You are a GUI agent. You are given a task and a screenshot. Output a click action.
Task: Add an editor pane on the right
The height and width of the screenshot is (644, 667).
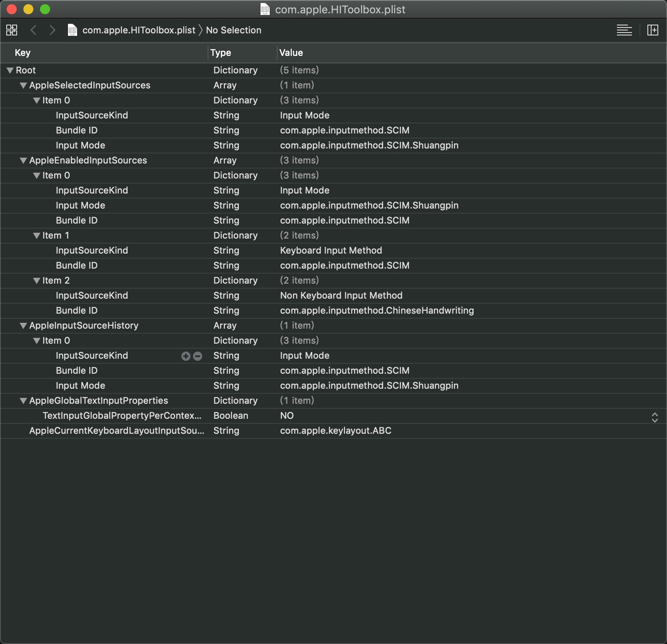point(652,30)
